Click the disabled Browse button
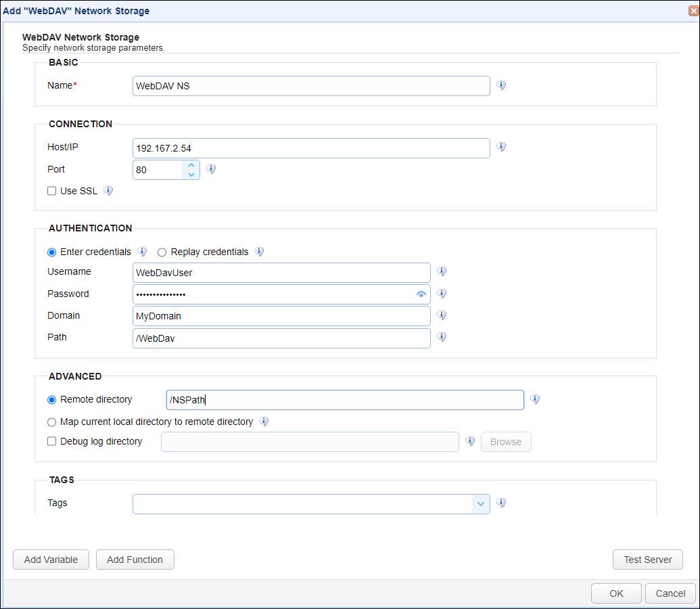Viewport: 700px width, 609px height. point(506,442)
